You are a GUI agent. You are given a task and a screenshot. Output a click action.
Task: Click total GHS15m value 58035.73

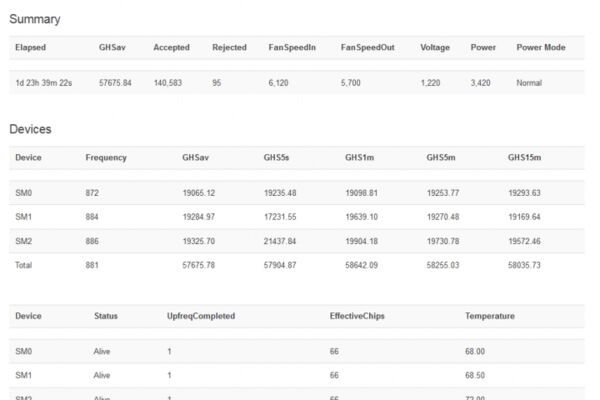tap(525, 265)
